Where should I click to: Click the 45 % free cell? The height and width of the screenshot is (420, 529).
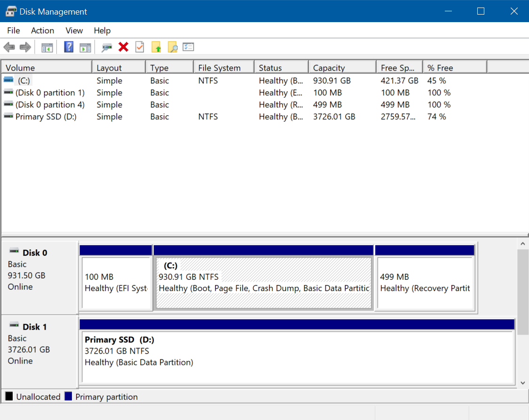pos(436,80)
